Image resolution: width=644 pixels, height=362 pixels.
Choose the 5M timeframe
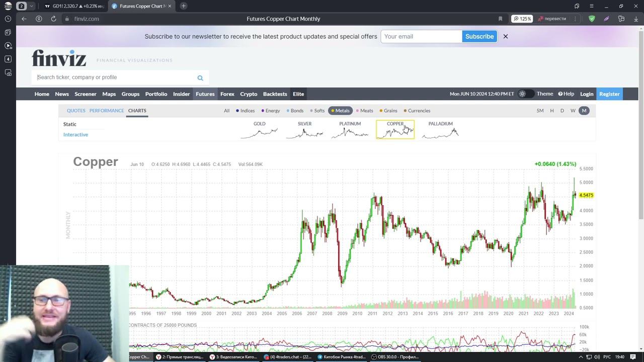(x=540, y=111)
